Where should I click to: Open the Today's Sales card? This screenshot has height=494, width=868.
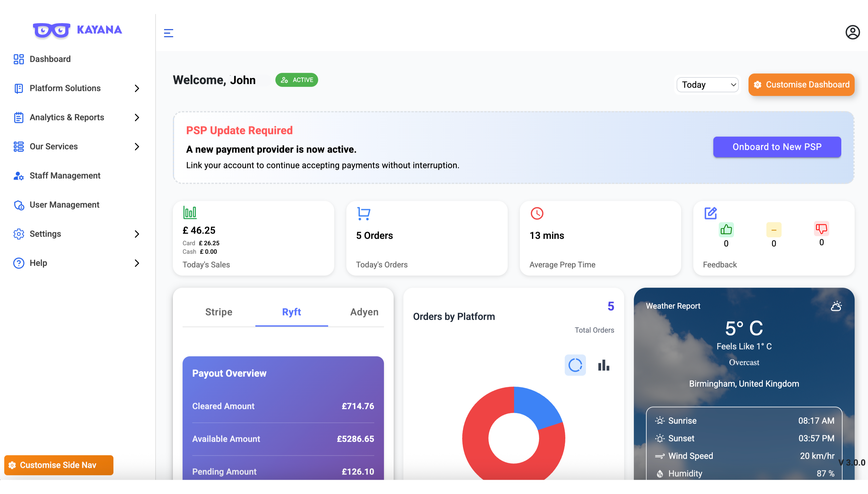pos(253,238)
